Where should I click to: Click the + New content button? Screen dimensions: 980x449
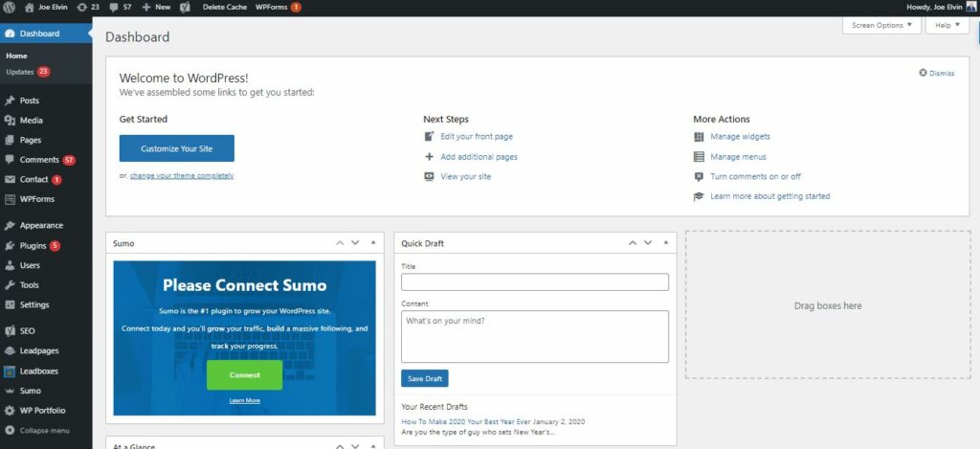[156, 7]
